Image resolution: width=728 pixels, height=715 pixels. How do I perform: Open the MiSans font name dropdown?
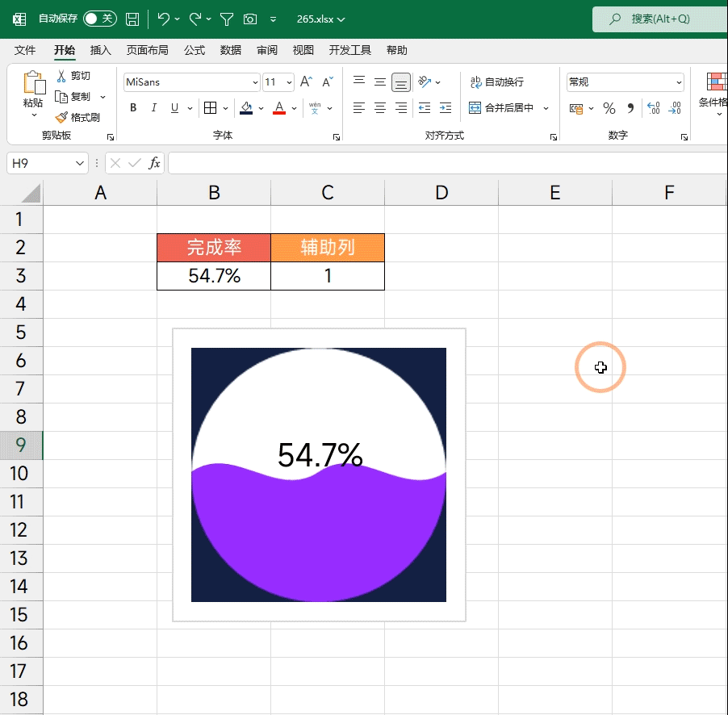click(255, 82)
